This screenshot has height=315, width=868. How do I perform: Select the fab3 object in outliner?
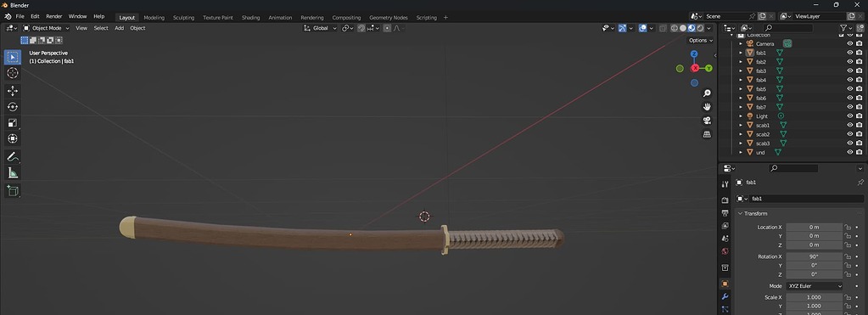click(761, 70)
